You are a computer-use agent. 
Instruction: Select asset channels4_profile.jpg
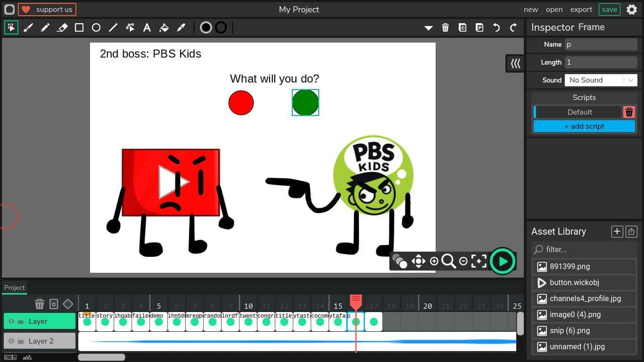[x=585, y=299]
